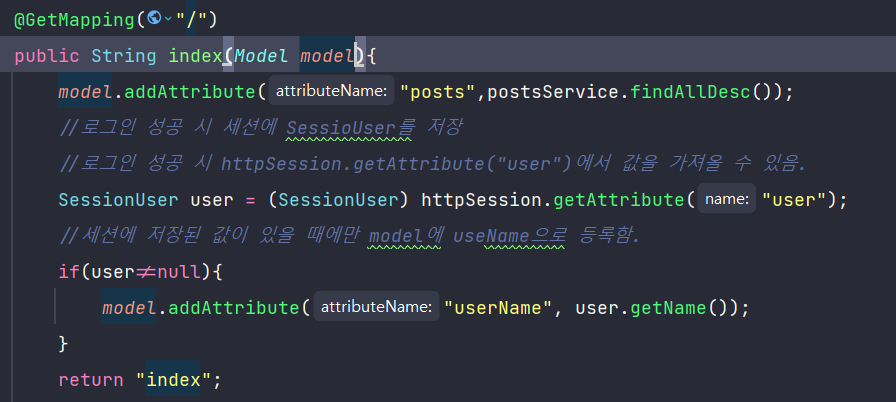Click 'httpSession' in the assignment line
The width and height of the screenshot is (896, 402).
click(x=481, y=200)
